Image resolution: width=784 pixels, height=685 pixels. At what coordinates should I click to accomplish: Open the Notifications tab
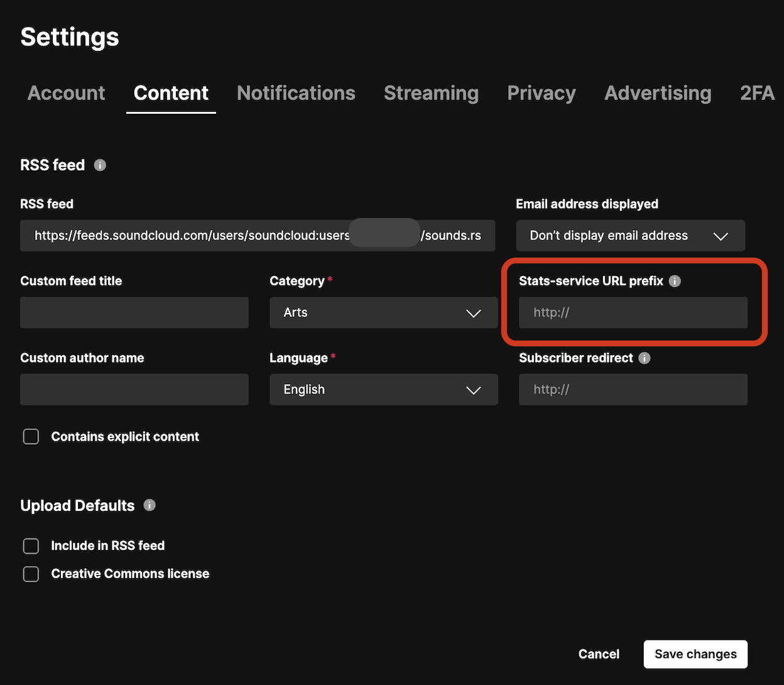pyautogui.click(x=296, y=93)
